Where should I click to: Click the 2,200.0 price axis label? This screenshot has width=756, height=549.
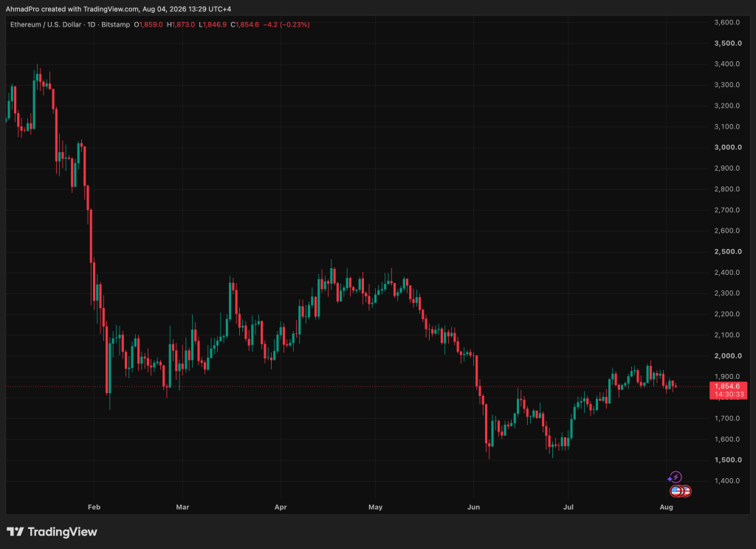point(727,313)
